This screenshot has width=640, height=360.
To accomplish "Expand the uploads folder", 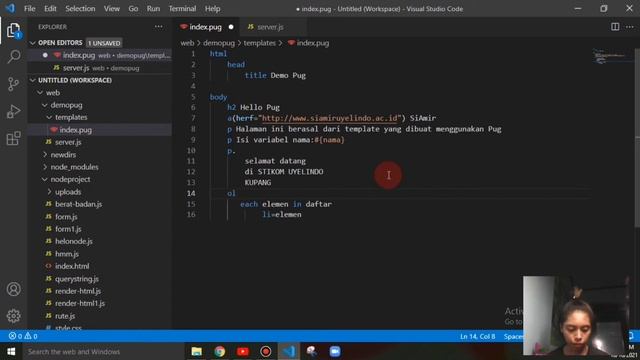I will (x=49, y=191).
